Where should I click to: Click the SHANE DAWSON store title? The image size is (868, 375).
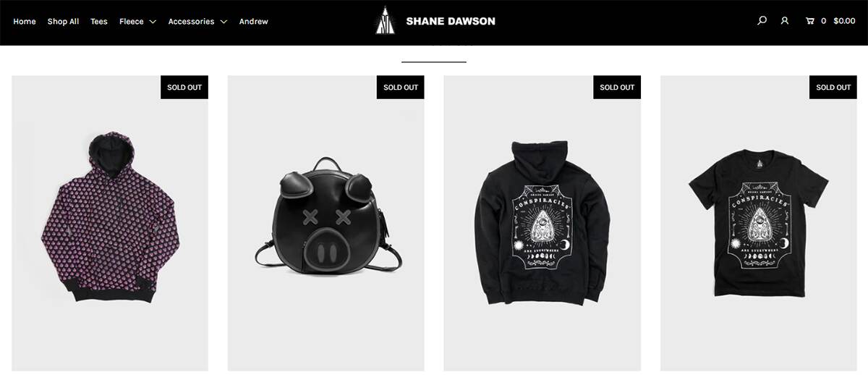coord(451,21)
